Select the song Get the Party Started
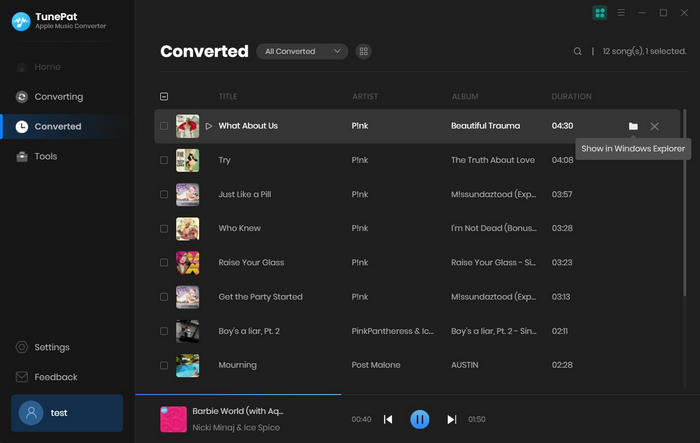Image resolution: width=700 pixels, height=443 pixels. (x=261, y=297)
